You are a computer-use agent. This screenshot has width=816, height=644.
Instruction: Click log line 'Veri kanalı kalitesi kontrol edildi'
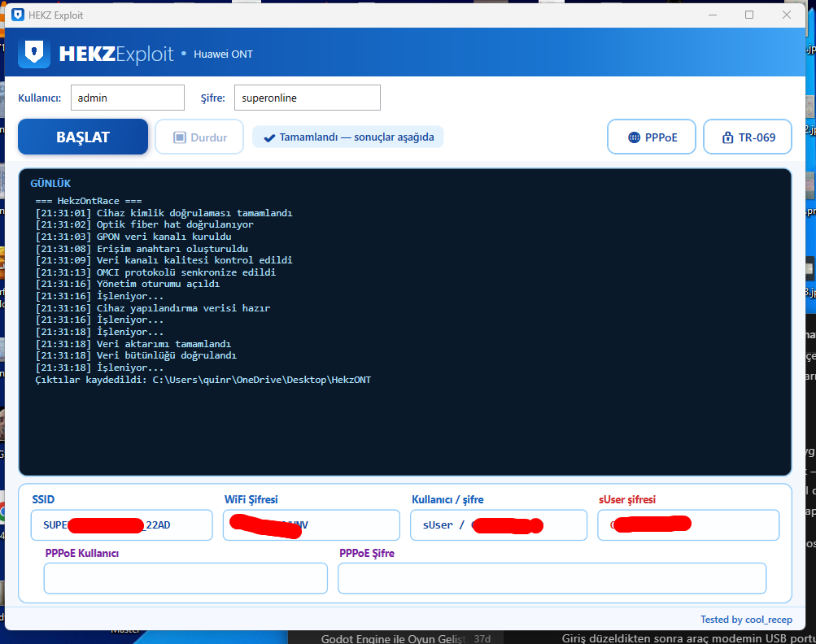click(164, 260)
